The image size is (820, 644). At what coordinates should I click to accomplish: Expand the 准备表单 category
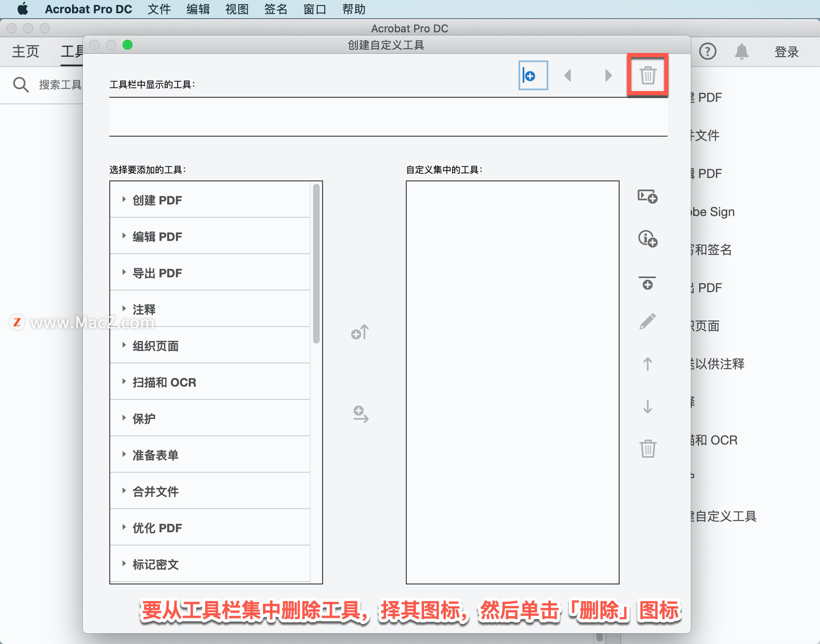[x=124, y=454]
